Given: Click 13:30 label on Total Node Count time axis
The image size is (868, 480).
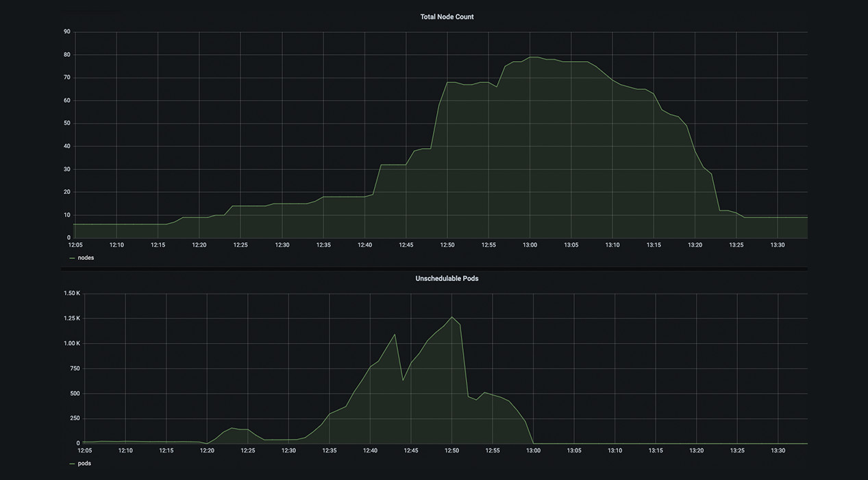Looking at the screenshot, I should pyautogui.click(x=778, y=245).
